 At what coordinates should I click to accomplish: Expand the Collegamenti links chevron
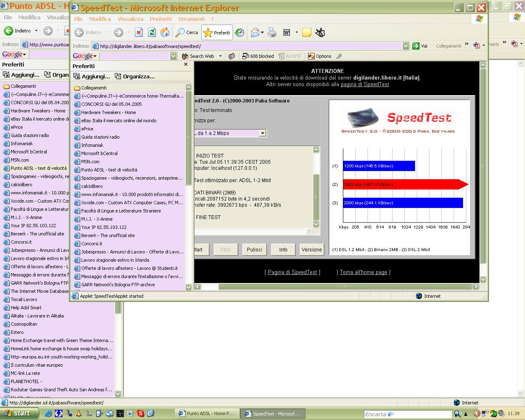pyautogui.click(x=466, y=44)
